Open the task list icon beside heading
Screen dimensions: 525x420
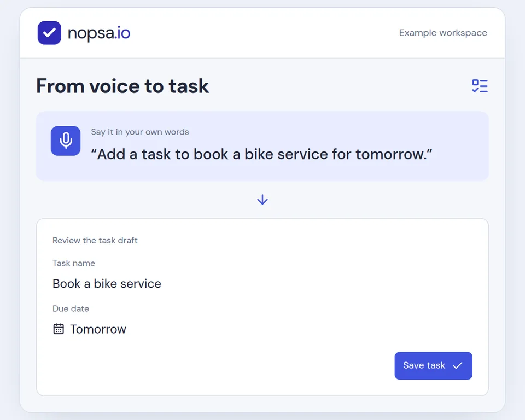click(480, 86)
